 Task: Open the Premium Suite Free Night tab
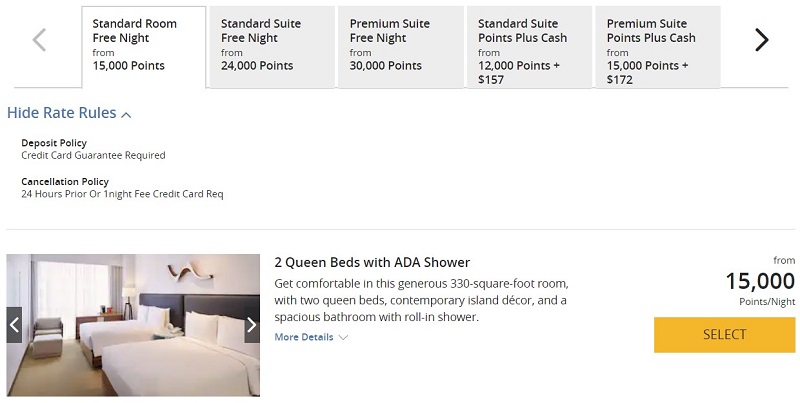pos(401,47)
